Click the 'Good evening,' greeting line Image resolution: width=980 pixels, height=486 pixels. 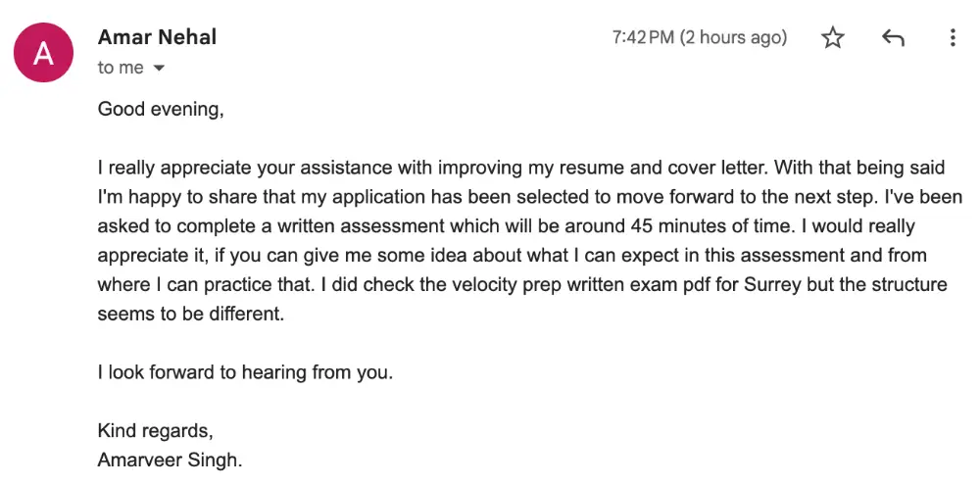pyautogui.click(x=161, y=109)
